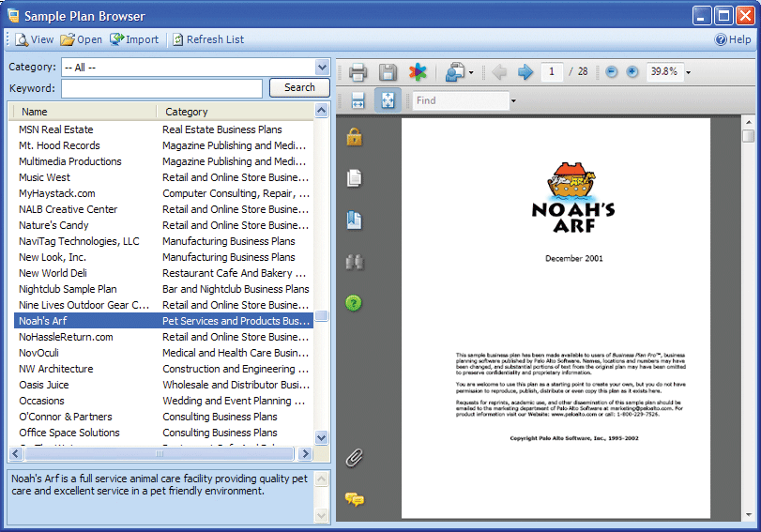Click the PDF print icon
761x532 pixels.
358,72
